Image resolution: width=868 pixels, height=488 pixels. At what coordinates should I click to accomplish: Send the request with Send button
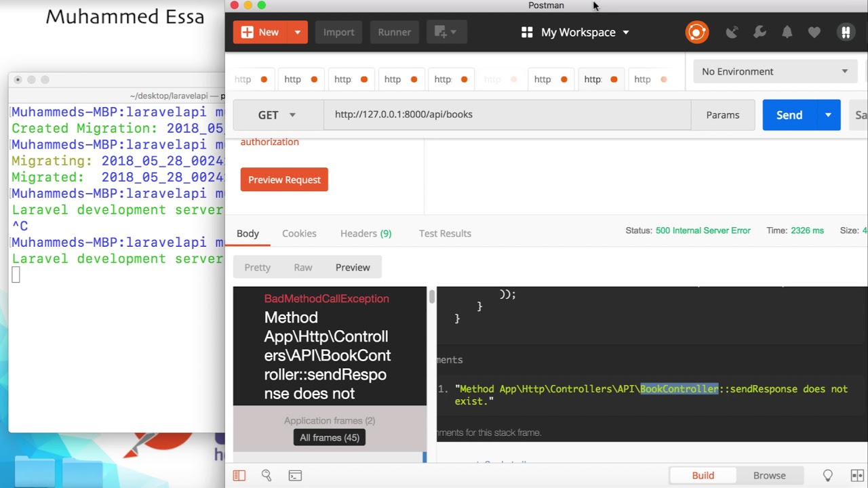click(x=789, y=115)
